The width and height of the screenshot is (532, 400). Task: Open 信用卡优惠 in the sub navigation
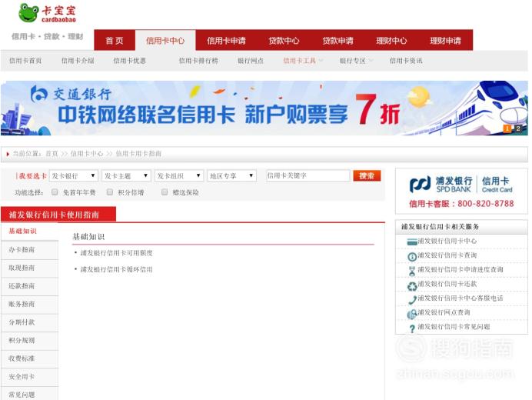(x=130, y=61)
